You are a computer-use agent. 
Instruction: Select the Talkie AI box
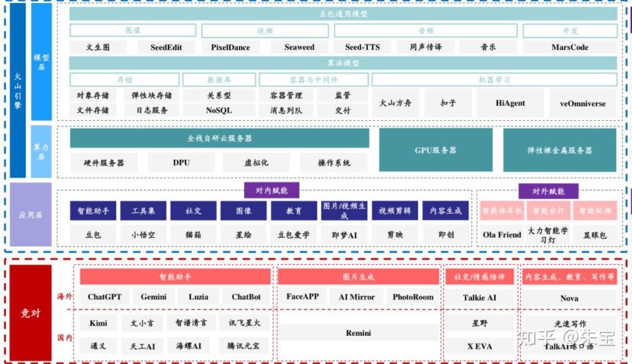click(x=479, y=297)
